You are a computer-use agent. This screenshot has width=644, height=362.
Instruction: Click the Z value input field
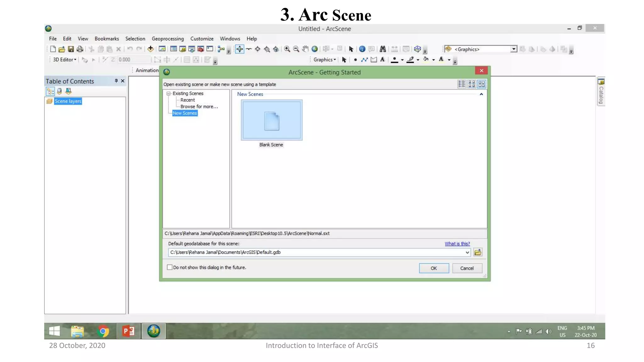pos(134,60)
